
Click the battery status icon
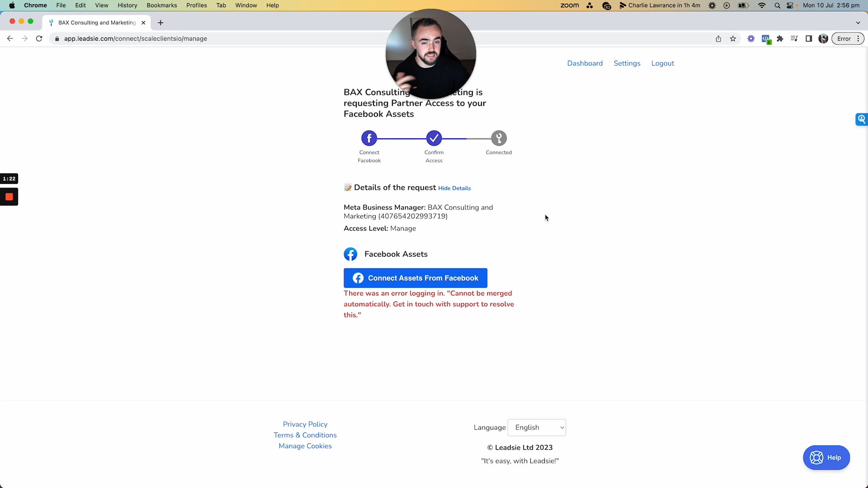[743, 5]
